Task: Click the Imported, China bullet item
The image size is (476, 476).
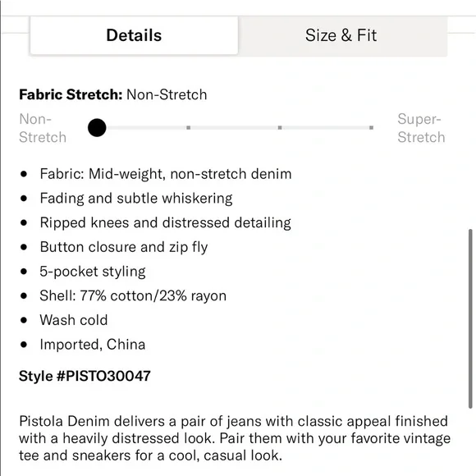Action: pos(93,345)
